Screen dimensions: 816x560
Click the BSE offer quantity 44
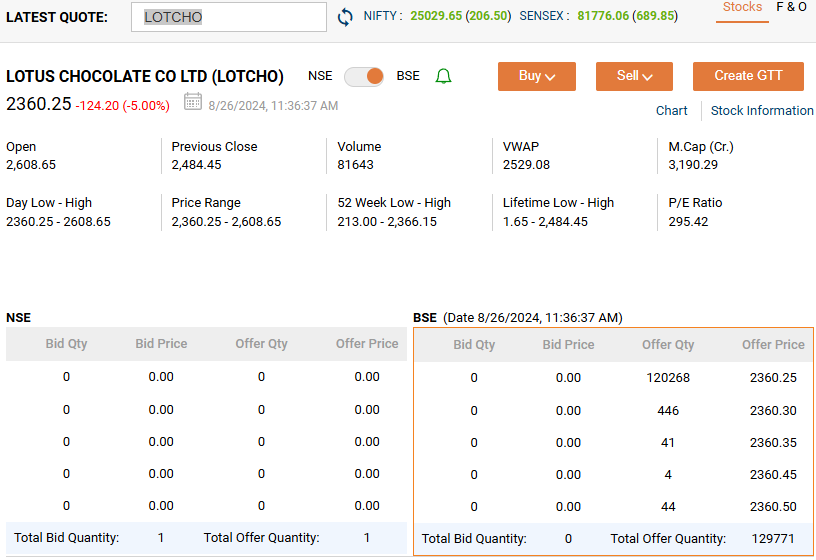tap(668, 507)
